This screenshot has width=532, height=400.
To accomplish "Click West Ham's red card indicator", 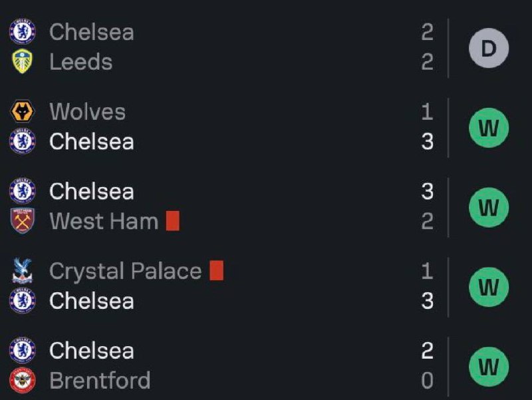I will click(173, 221).
